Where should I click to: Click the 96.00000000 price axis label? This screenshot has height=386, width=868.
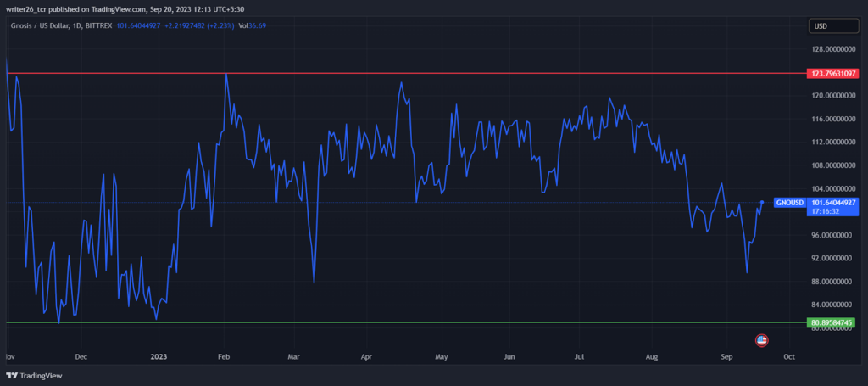point(832,235)
